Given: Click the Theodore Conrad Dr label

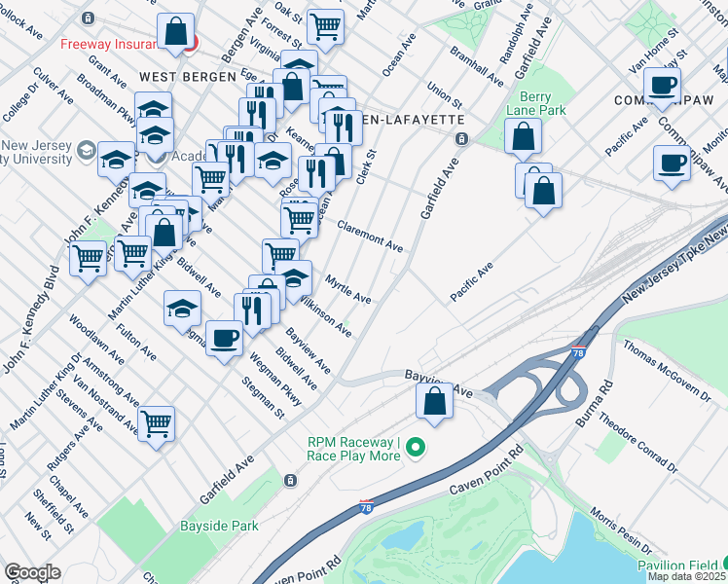Looking at the screenshot, I should tap(637, 443).
